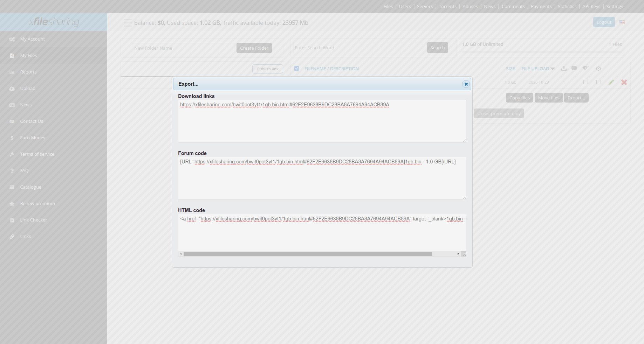Click the Catalogue grid icon
This screenshot has width=644, height=344.
click(x=12, y=187)
